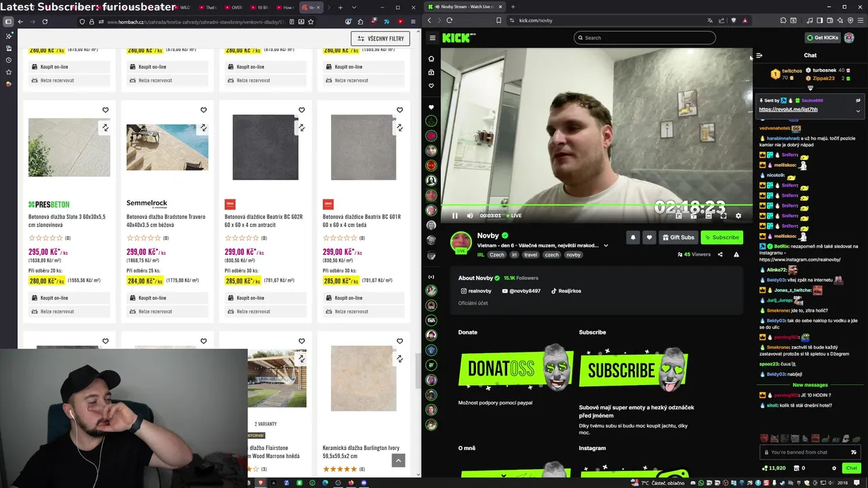
Task: Collapse the chat panel arrow icon
Action: tap(759, 56)
